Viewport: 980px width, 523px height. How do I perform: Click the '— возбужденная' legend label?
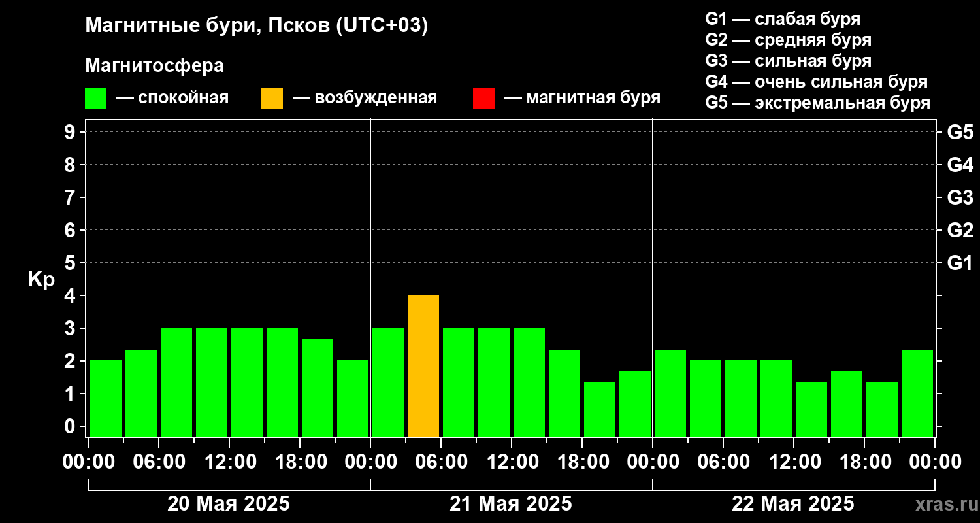coord(365,98)
